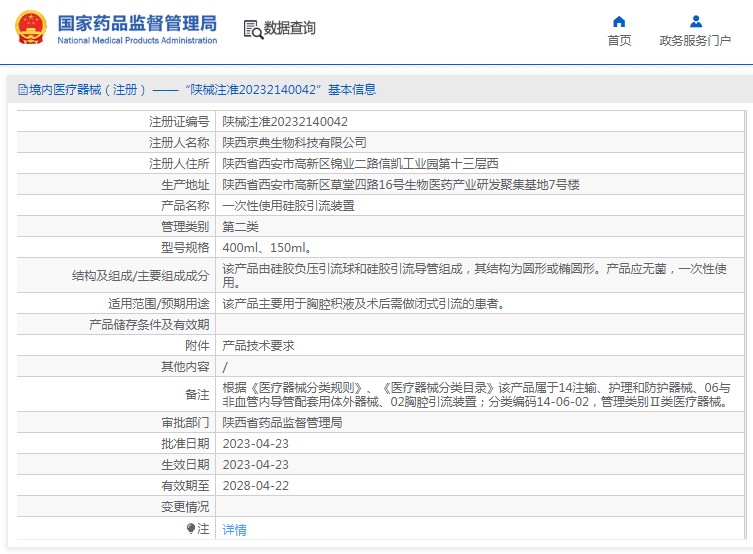Select management class 第二类

[x=241, y=227]
